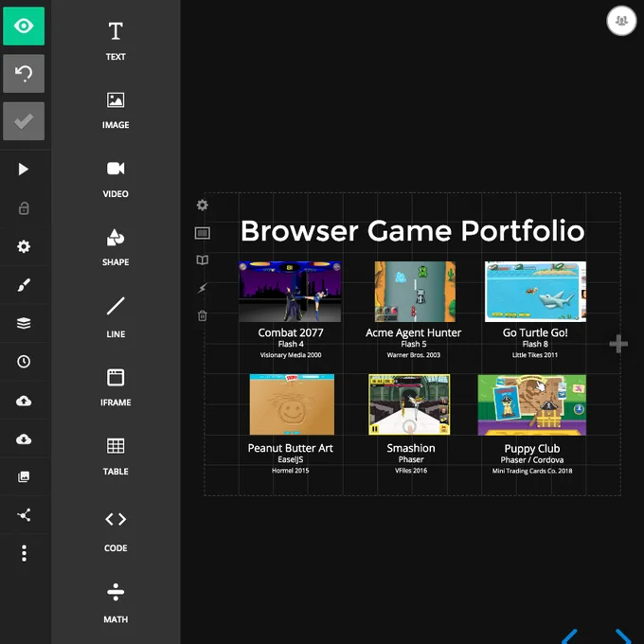Click the slide background rectangle icon
Screen dimensions: 644x644
click(x=202, y=233)
